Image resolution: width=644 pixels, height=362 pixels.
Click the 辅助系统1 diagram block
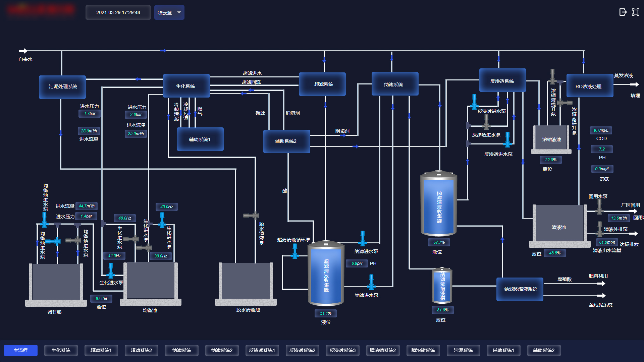[200, 139]
